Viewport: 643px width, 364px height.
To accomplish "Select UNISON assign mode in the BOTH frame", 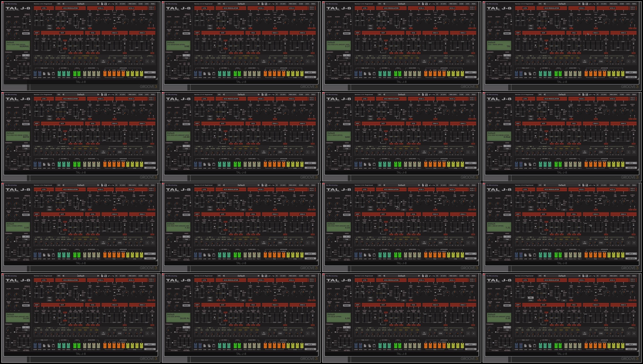I will pos(89,164).
